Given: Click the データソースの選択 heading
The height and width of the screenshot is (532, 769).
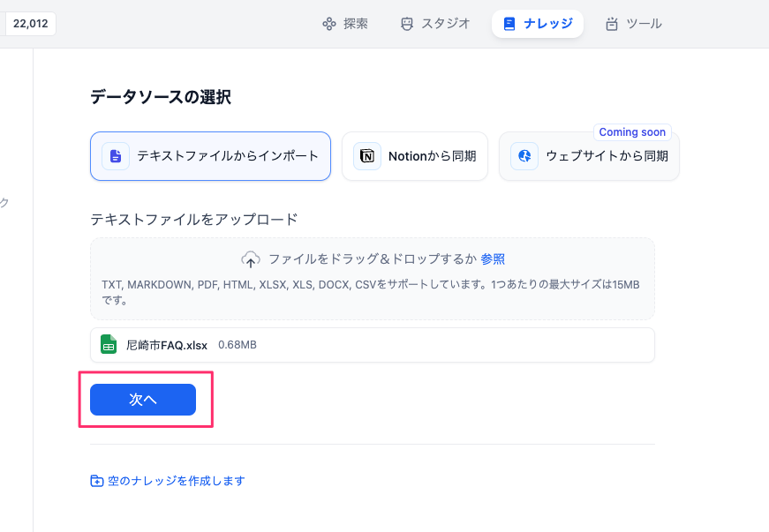Looking at the screenshot, I should point(161,97).
